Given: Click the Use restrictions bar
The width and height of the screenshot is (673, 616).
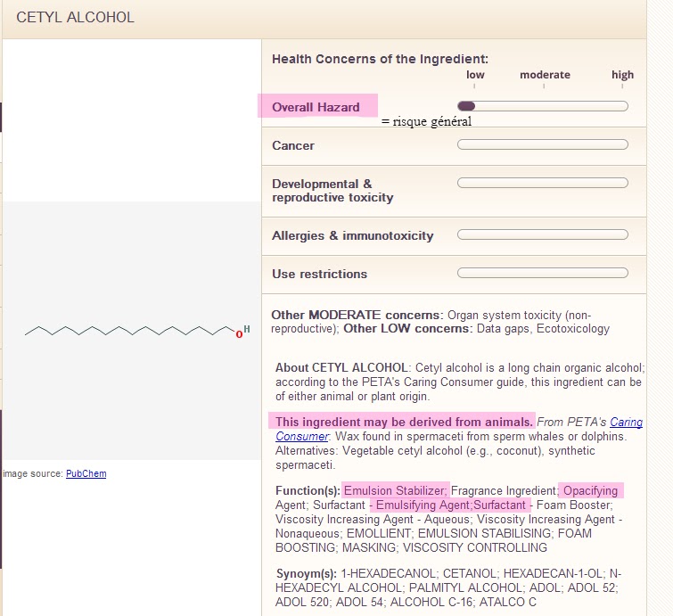Looking at the screenshot, I should click(542, 273).
